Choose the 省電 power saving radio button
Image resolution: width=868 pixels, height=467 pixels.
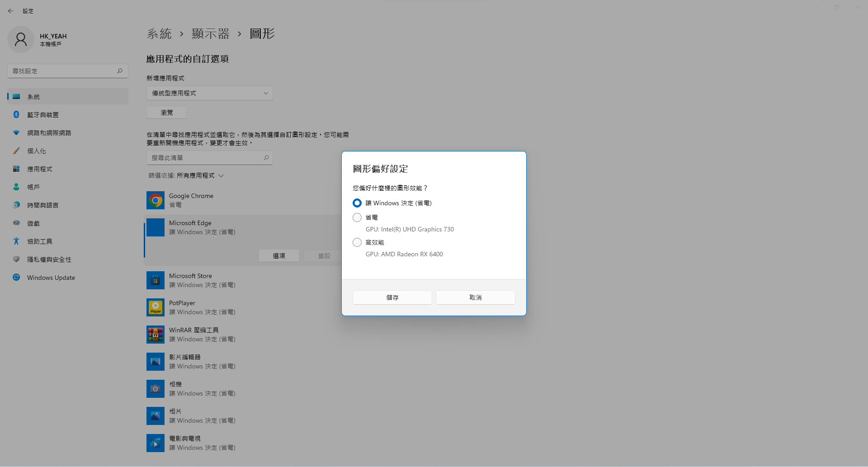357,217
